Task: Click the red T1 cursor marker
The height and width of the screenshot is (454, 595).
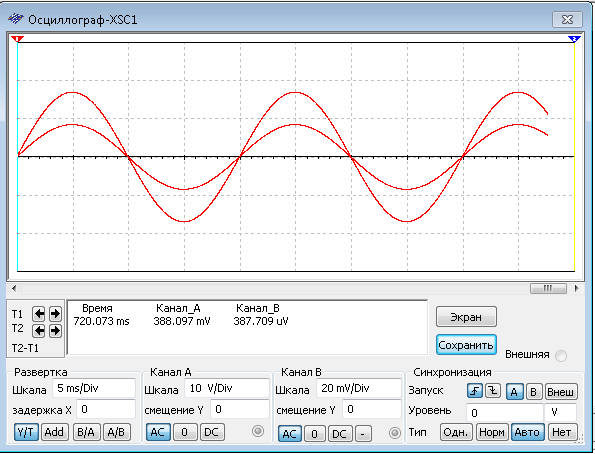Action: click(x=17, y=39)
